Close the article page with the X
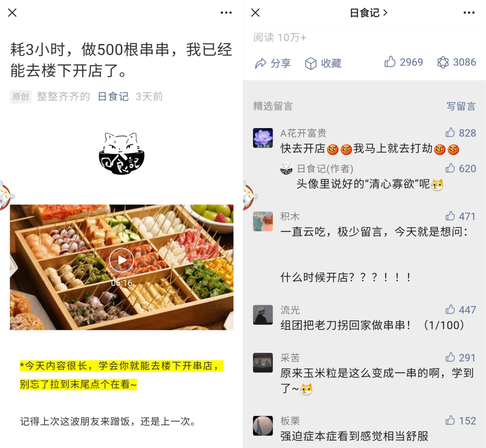 (x=13, y=13)
